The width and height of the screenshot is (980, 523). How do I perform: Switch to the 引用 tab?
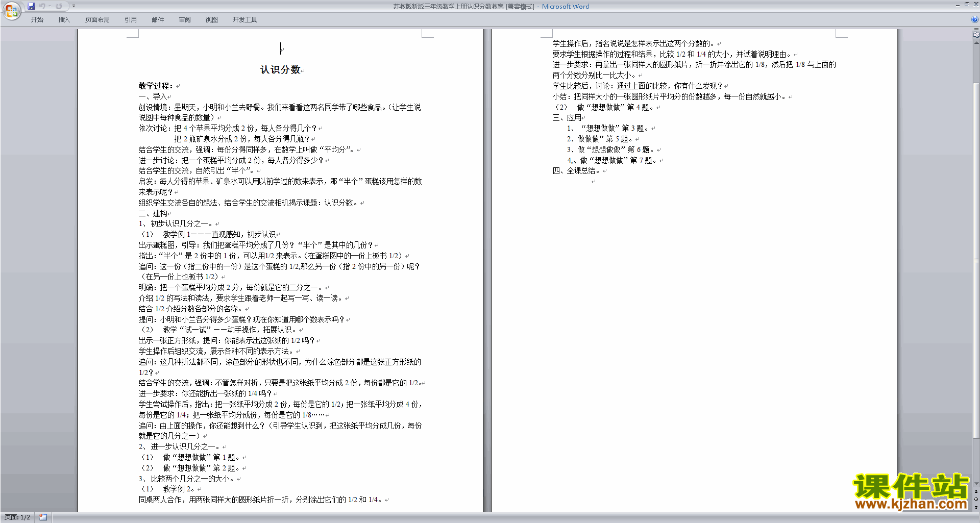click(131, 19)
